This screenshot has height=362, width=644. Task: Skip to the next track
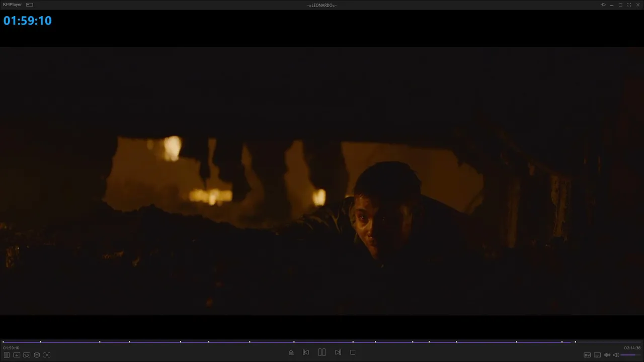tap(338, 352)
